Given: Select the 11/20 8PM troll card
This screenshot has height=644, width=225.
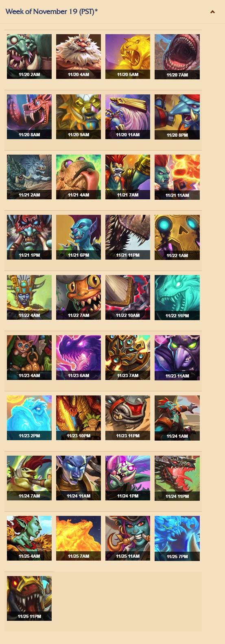Looking at the screenshot, I should point(177,117).
